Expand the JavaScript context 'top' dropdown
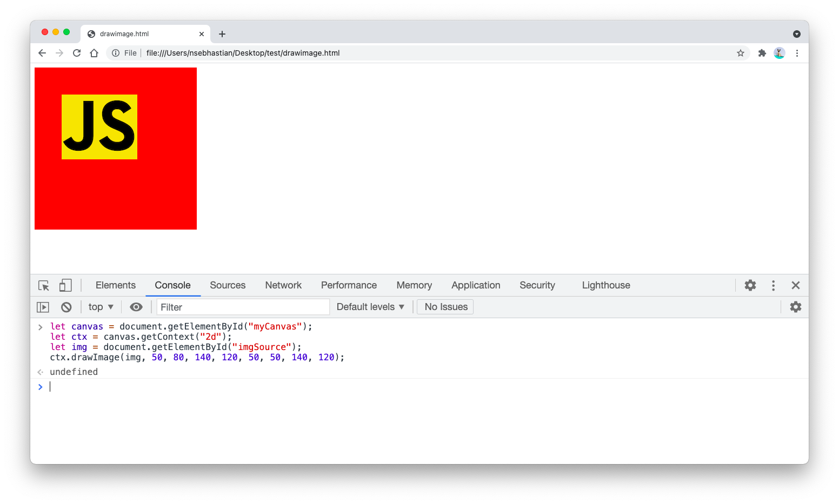Viewport: 839px width, 504px height. coord(100,306)
